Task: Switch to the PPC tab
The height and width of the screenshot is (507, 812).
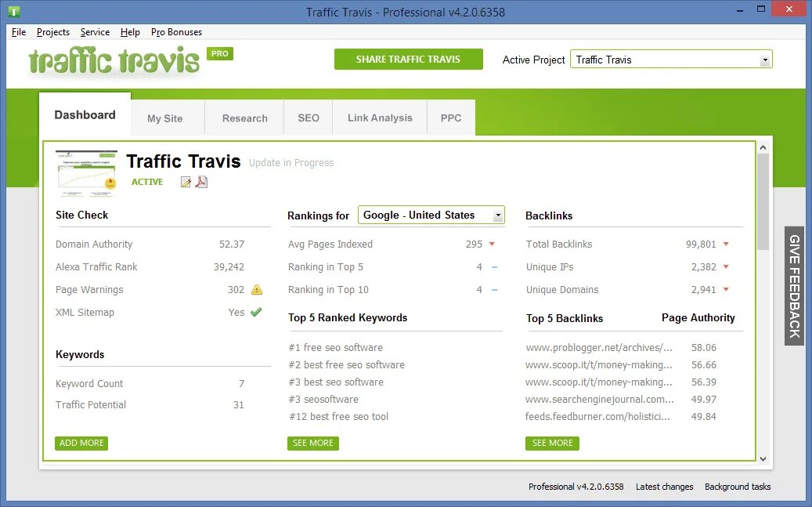Action: pos(451,118)
